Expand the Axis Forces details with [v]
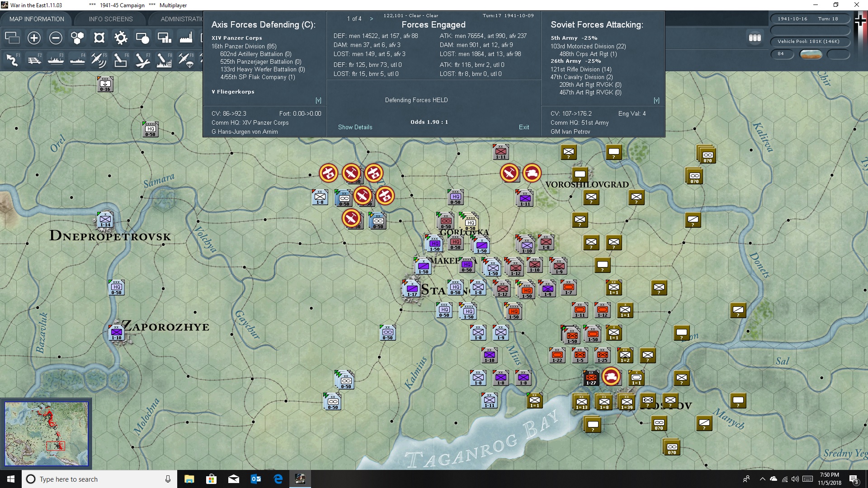The image size is (868, 488). [x=319, y=100]
